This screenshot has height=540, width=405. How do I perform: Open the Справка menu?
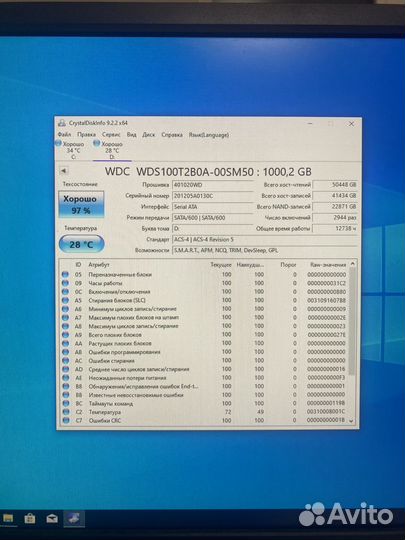(172, 134)
